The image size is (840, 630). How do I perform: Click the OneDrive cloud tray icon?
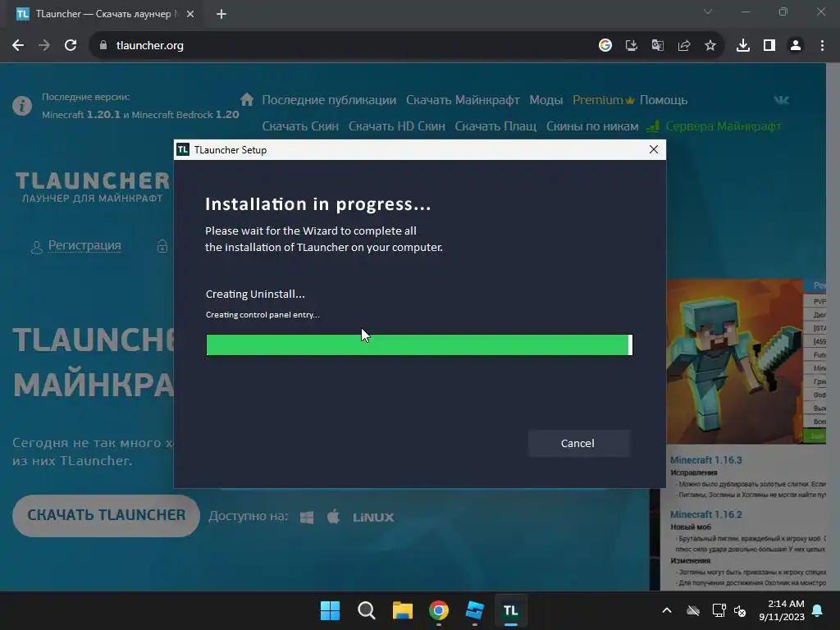pyautogui.click(x=693, y=610)
